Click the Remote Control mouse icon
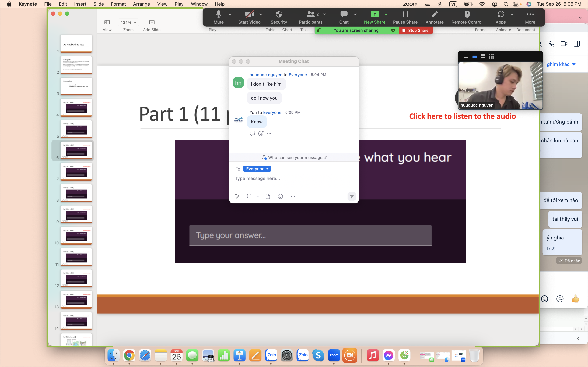Viewport: 588px width, 367px height. pyautogui.click(x=467, y=14)
